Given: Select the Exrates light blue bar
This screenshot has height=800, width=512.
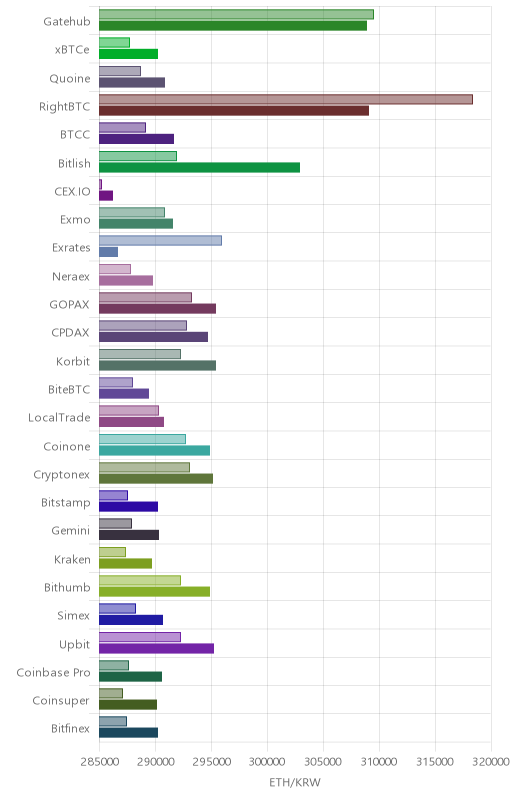Looking at the screenshot, I should click(160, 241).
